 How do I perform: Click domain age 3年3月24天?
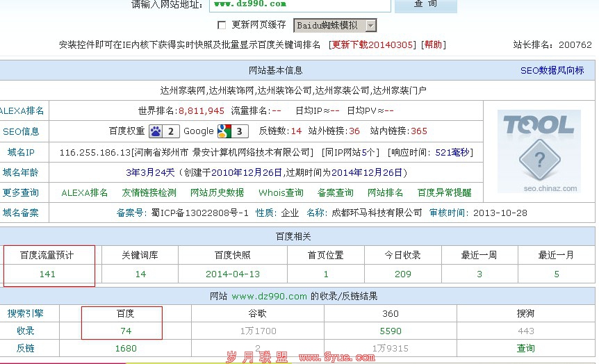pyautogui.click(x=150, y=173)
